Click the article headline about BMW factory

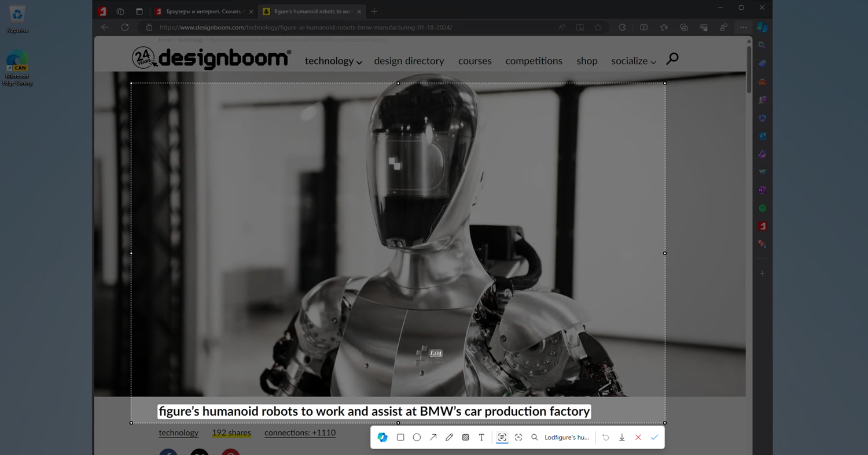click(x=374, y=412)
